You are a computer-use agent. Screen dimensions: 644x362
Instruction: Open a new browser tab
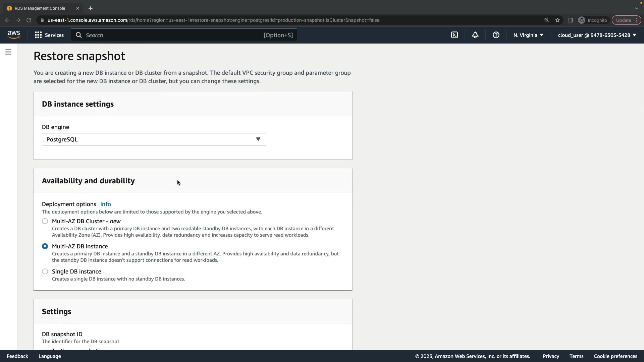click(91, 8)
